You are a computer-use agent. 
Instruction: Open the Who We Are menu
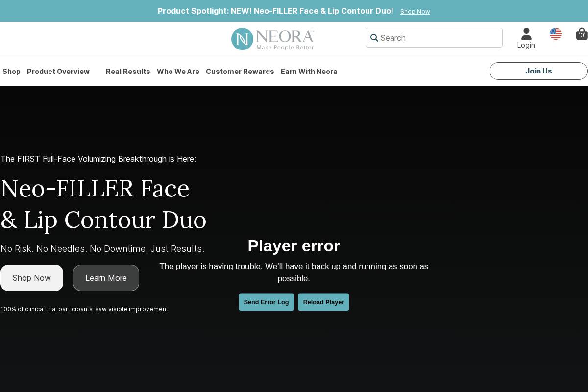coord(178,72)
